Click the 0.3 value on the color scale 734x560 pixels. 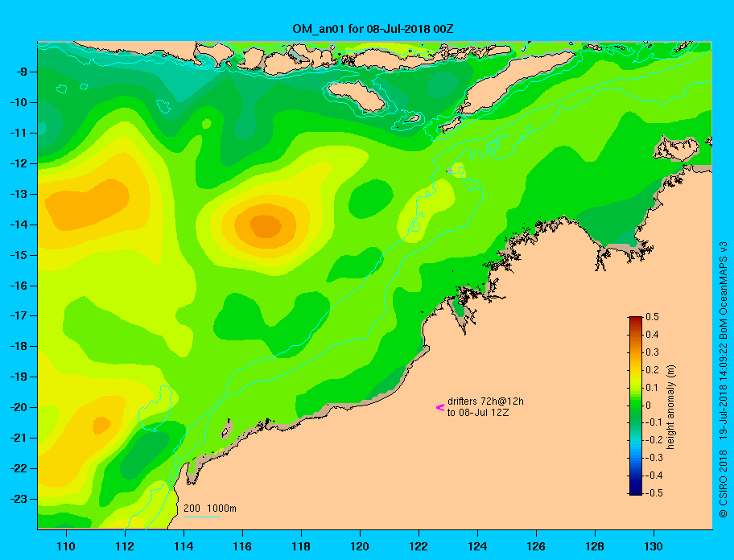tap(652, 352)
